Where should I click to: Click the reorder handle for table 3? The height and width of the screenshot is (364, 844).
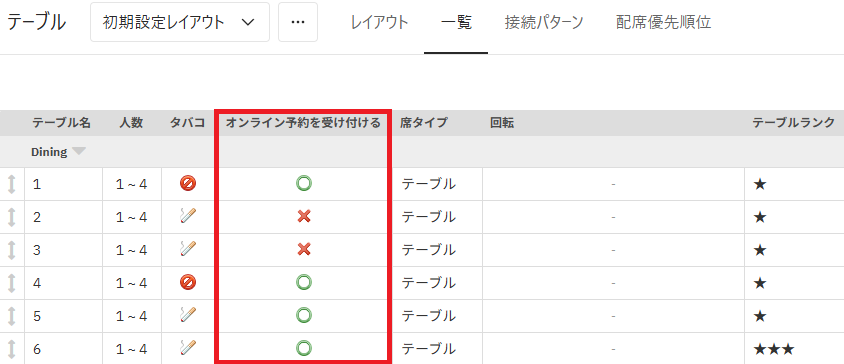[12, 250]
